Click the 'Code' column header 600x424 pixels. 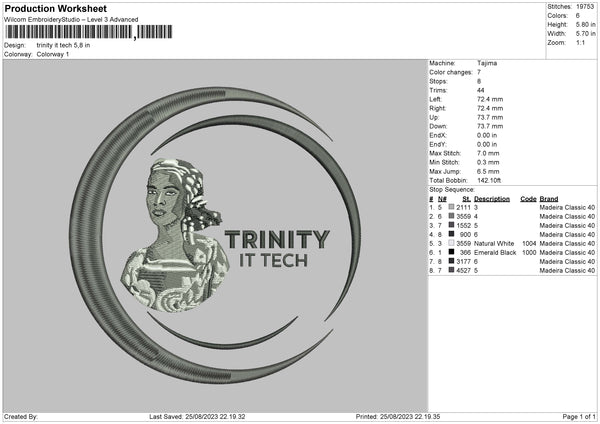tap(528, 199)
